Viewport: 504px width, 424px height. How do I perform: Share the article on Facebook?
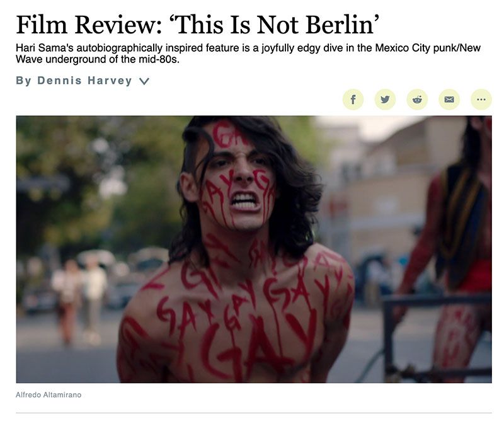click(x=353, y=100)
